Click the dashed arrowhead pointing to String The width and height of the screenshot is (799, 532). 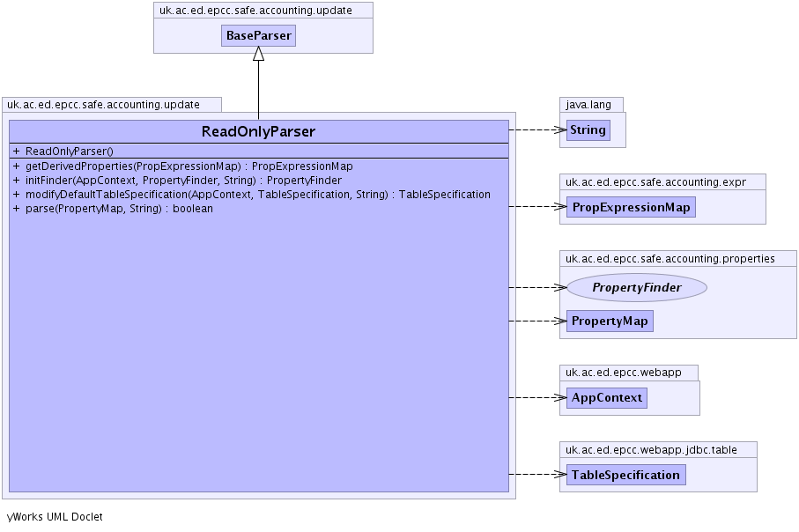(559, 129)
